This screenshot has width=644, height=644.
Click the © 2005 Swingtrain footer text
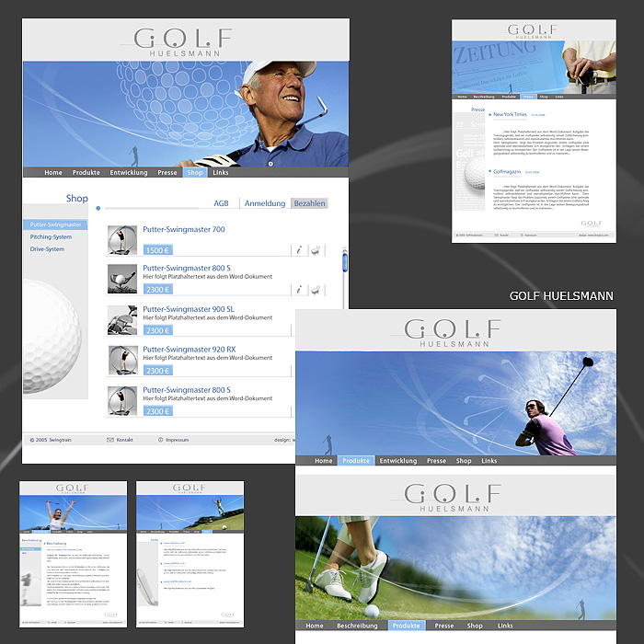pos(51,440)
